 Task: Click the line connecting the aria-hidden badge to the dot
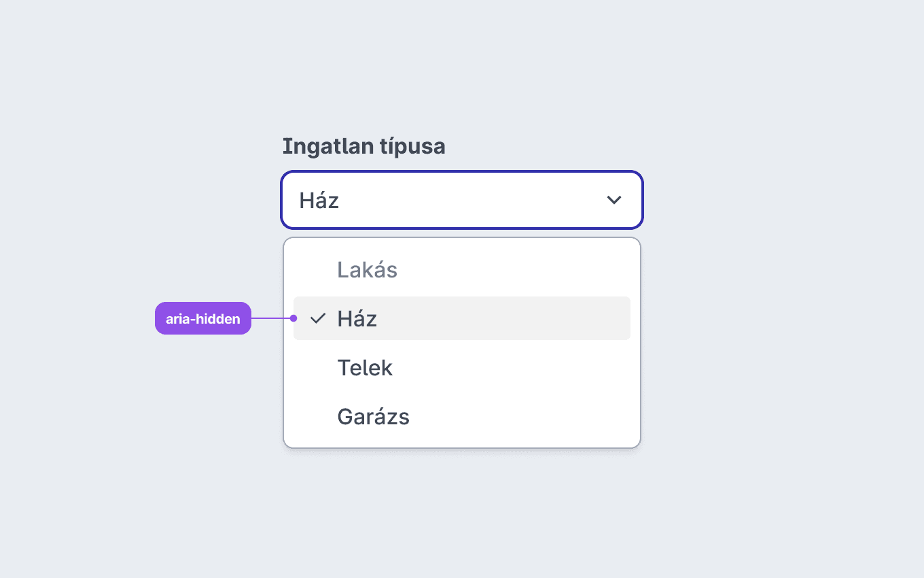(x=270, y=318)
